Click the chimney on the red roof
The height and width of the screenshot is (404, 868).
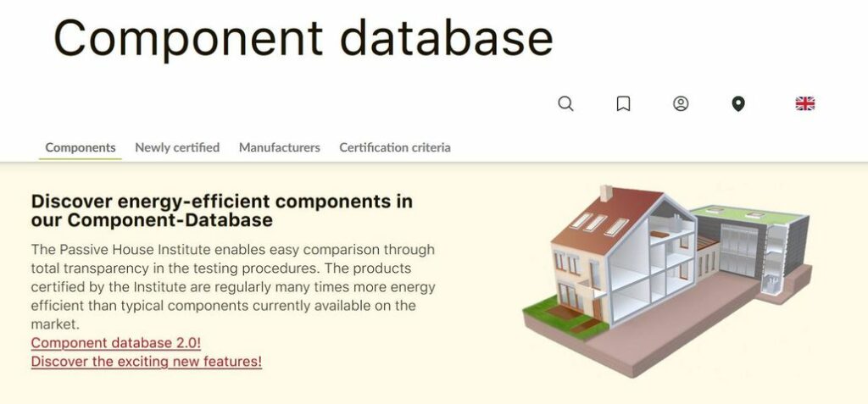click(x=606, y=193)
